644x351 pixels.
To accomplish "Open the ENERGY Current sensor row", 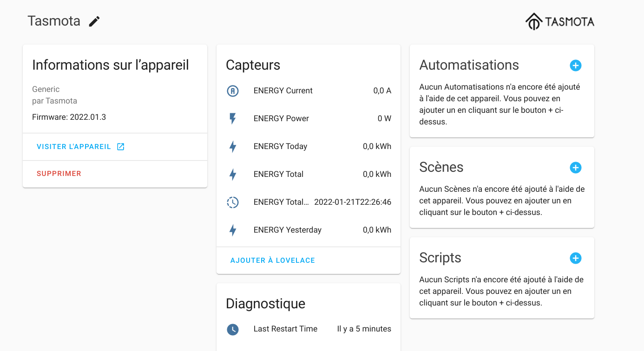I will (x=309, y=91).
